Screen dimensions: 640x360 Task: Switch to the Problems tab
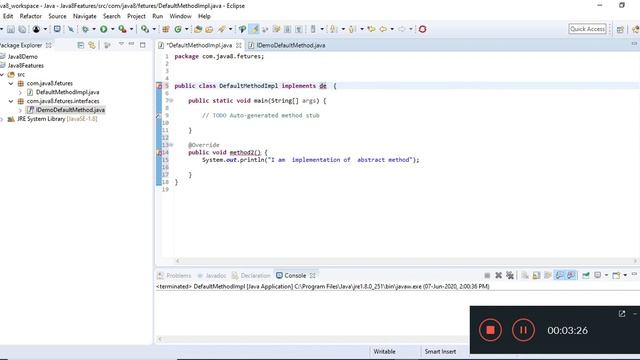[174, 276]
